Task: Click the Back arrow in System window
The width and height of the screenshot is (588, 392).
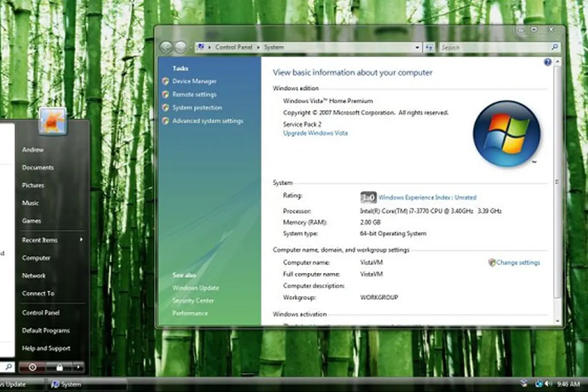Action: click(x=166, y=48)
